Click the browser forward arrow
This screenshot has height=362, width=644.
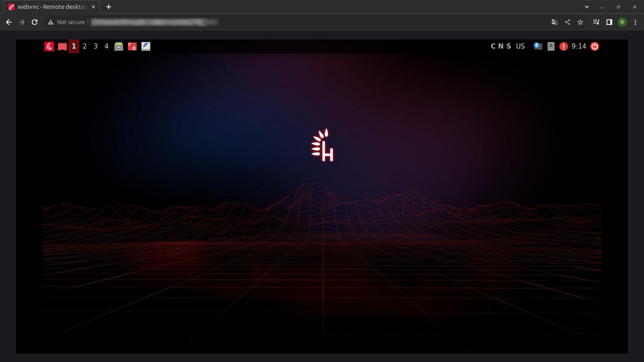point(22,22)
